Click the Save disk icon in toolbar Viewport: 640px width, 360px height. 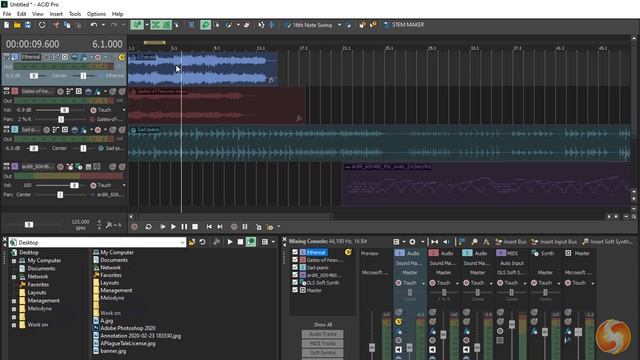click(x=28, y=25)
